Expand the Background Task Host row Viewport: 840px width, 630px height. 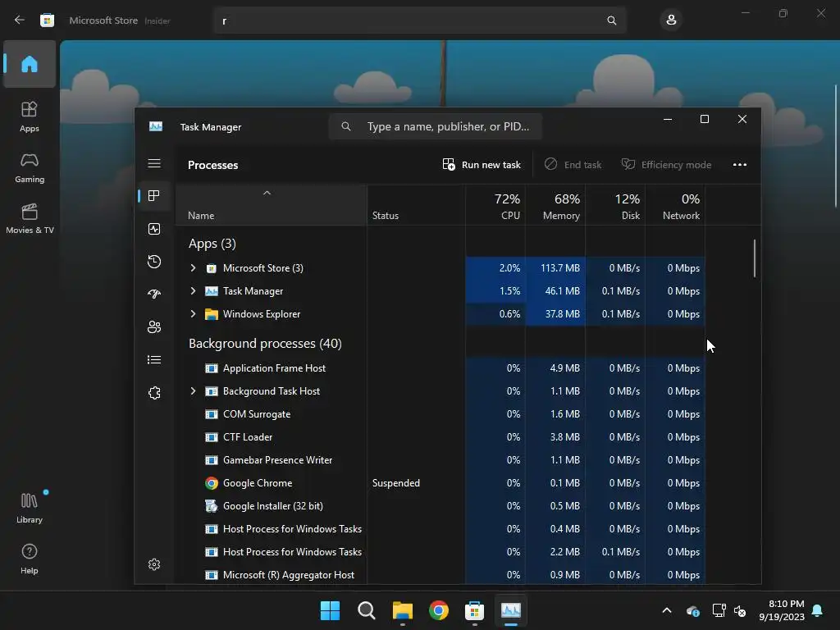(x=193, y=391)
